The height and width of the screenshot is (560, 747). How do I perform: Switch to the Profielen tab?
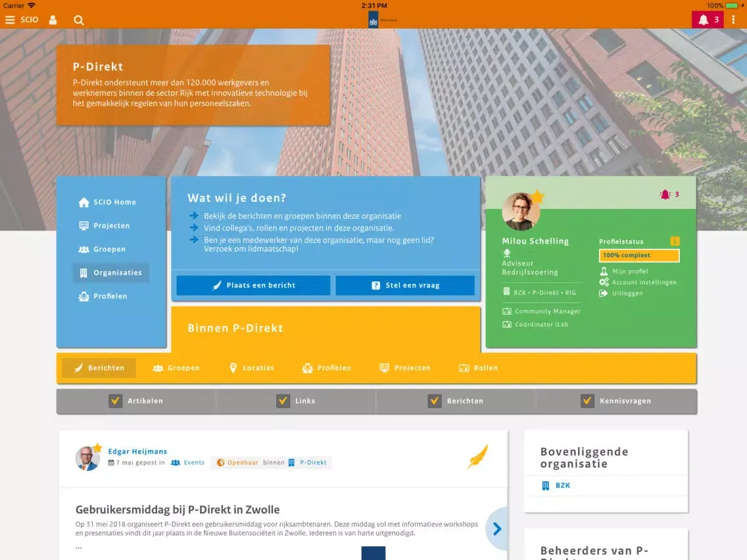(x=327, y=368)
